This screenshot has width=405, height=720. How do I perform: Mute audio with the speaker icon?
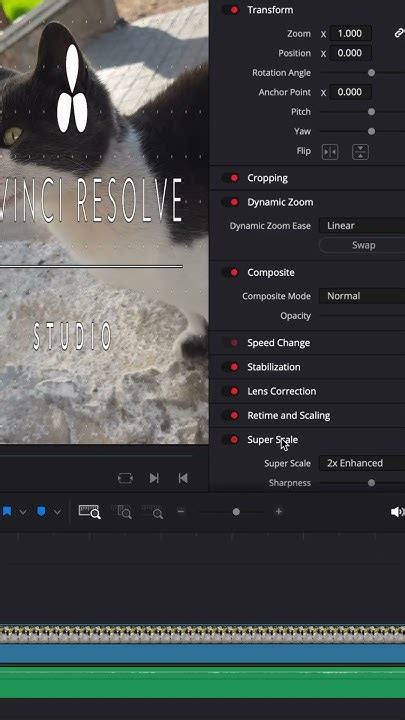[397, 512]
